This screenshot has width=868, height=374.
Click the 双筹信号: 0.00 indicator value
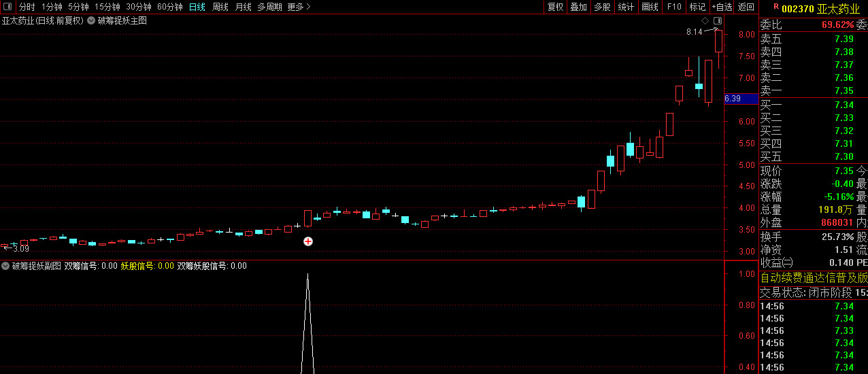pyautogui.click(x=91, y=266)
